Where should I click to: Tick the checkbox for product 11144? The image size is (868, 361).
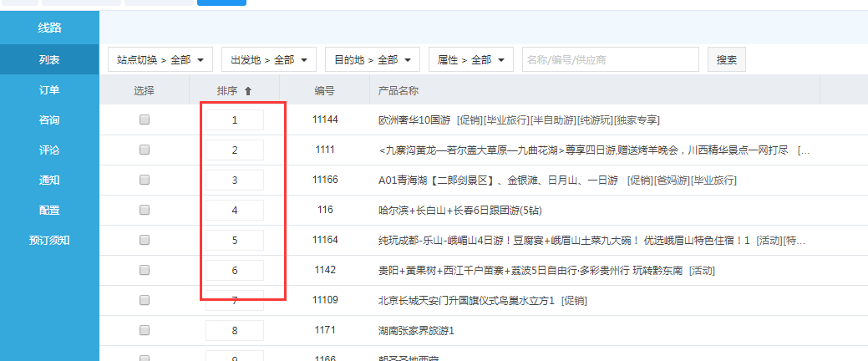coord(145,119)
